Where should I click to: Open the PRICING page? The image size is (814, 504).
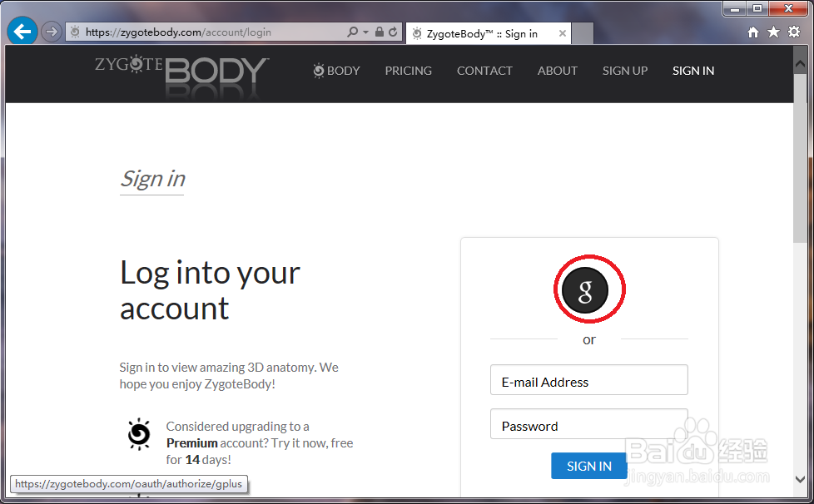pos(408,71)
